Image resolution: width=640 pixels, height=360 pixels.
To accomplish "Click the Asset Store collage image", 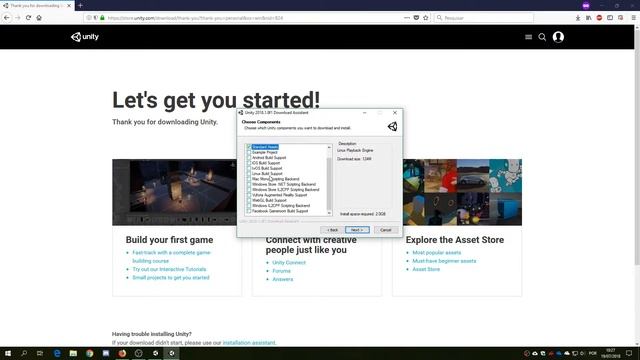I will (462, 192).
